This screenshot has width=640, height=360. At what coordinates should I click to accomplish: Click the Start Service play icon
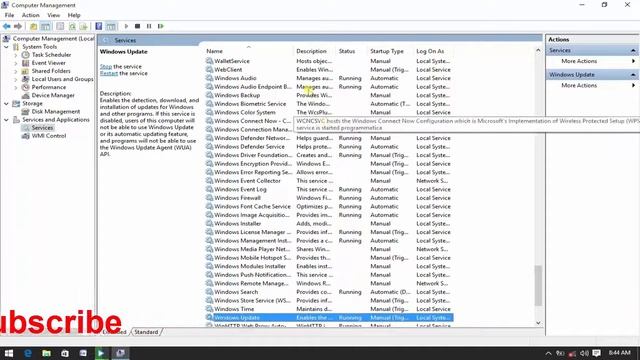[x=126, y=26]
